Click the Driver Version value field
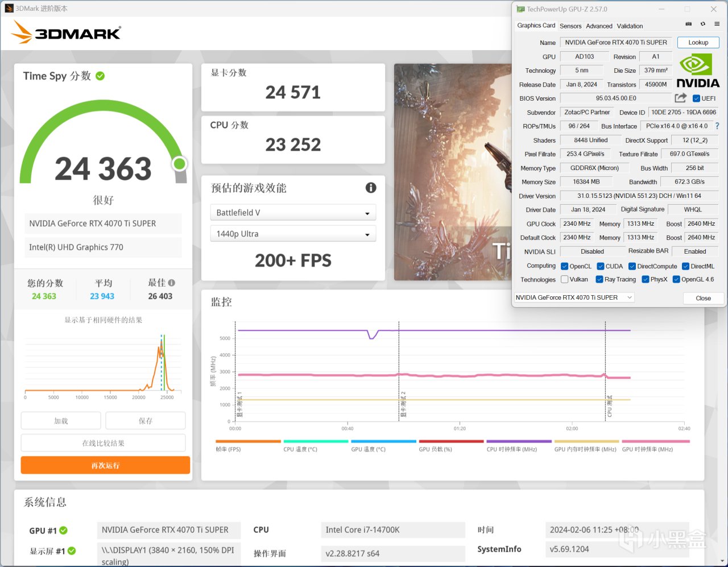 [x=639, y=196]
